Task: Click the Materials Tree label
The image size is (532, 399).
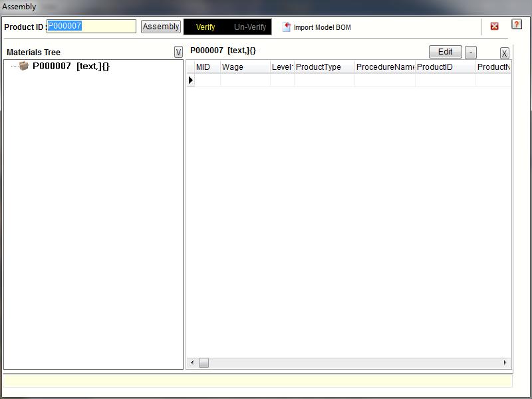Action: point(34,53)
